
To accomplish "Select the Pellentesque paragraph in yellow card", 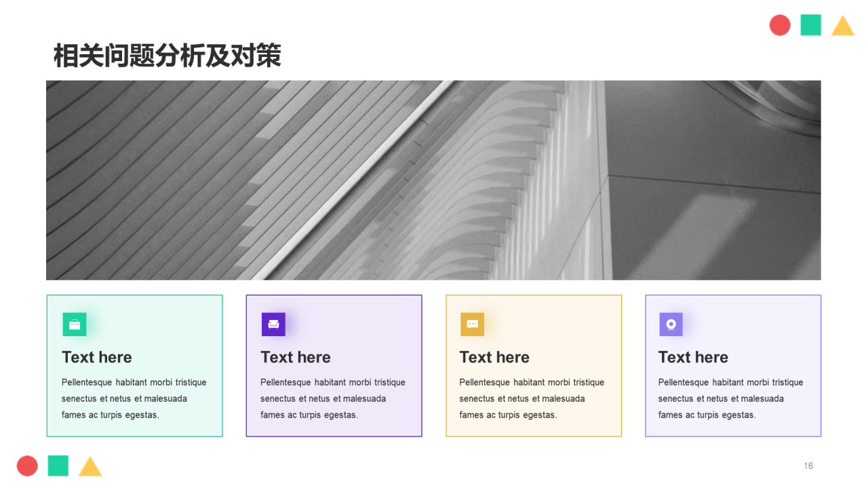I will pyautogui.click(x=532, y=399).
